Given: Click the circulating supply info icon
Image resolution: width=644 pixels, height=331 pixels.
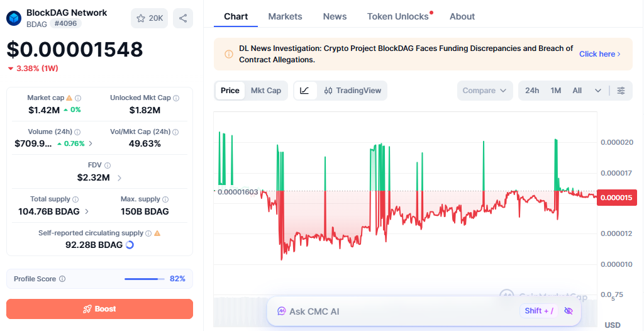Looking at the screenshot, I should [x=148, y=233].
